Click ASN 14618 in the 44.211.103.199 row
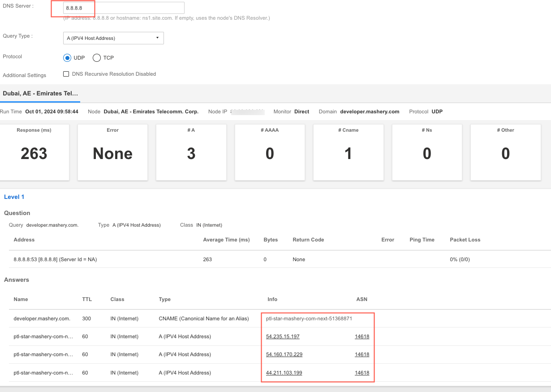The image size is (551, 392). 362,373
